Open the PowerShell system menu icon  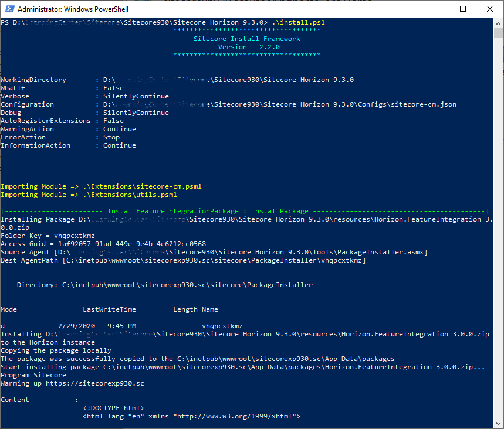coord(8,9)
